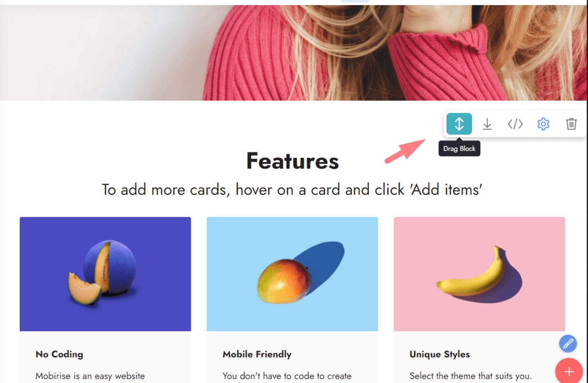Delete block with the trash icon
Viewport: 588px width, 383px height.
[x=571, y=124]
